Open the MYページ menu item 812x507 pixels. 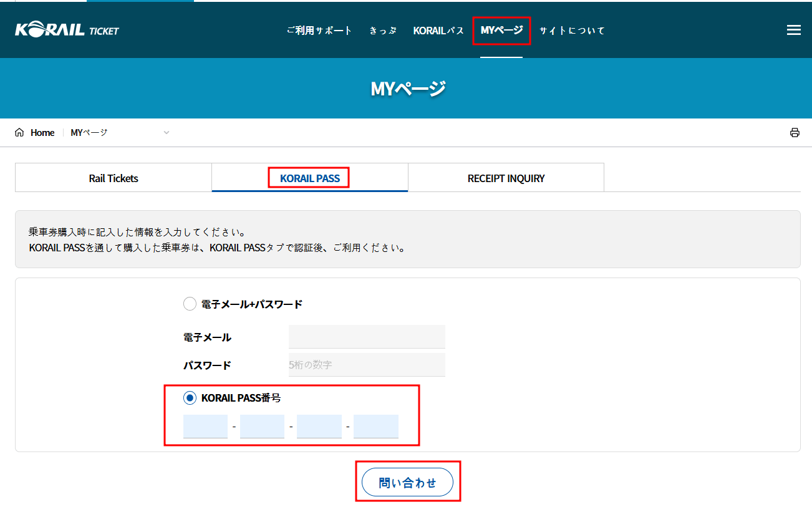tap(501, 31)
